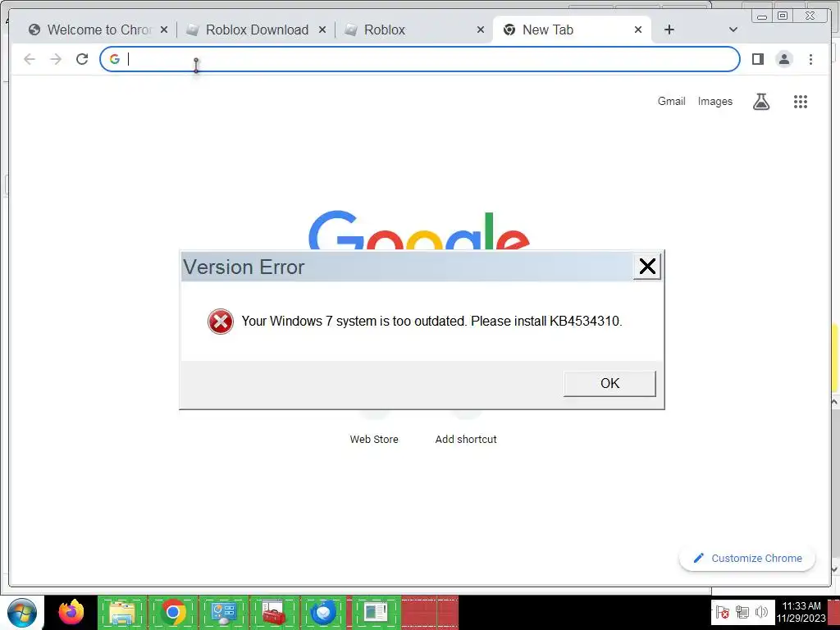This screenshot has height=630, width=840.
Task: Go back with the back arrow
Action: point(30,59)
